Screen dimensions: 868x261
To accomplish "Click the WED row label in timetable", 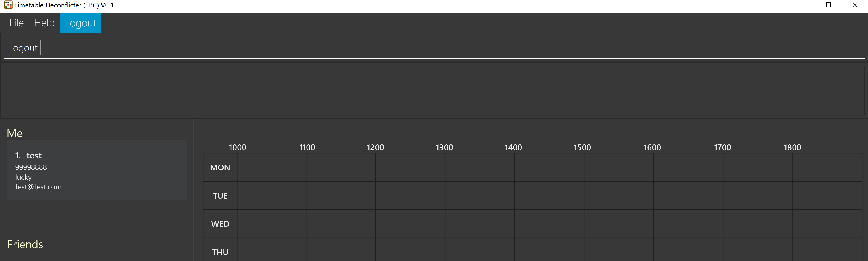I will point(220,224).
